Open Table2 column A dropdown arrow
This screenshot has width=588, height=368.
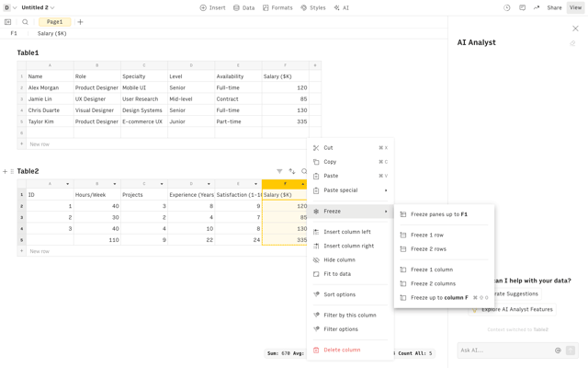(67, 184)
